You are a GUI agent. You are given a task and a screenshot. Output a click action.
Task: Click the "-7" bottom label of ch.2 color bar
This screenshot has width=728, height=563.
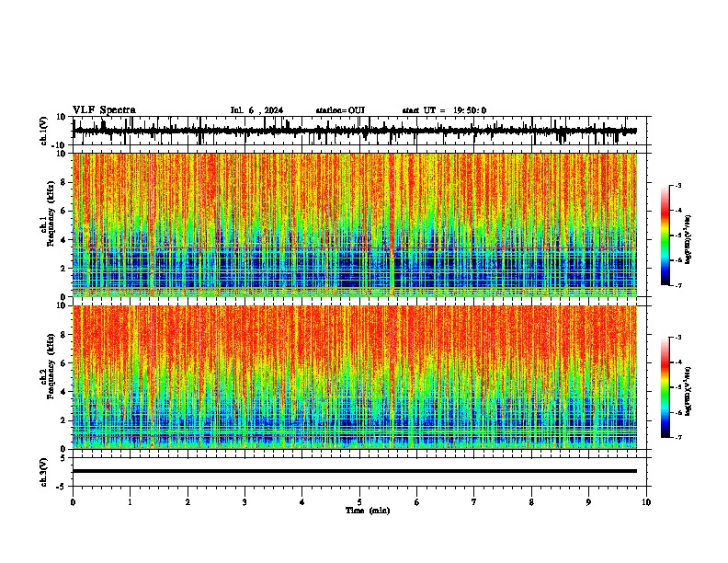coord(677,437)
